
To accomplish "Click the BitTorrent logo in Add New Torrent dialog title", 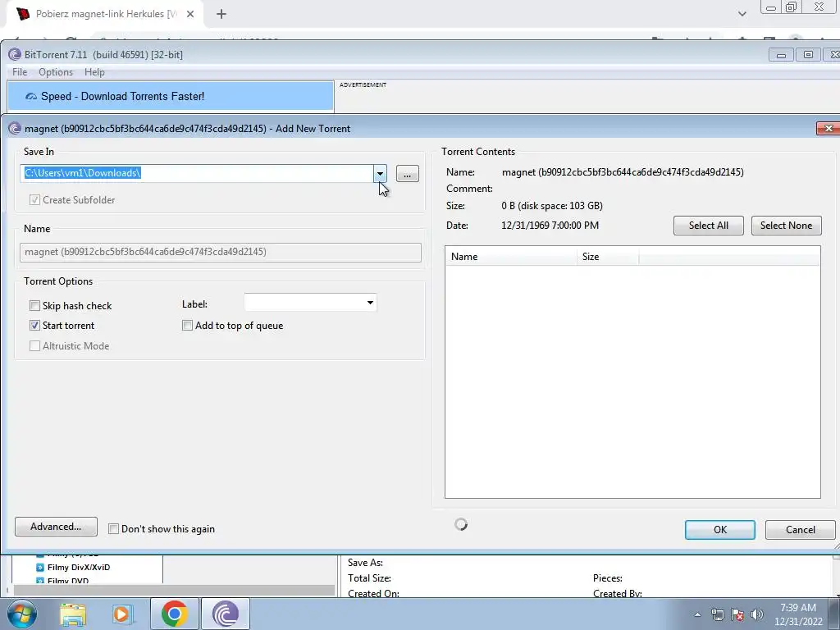I will pos(15,129).
